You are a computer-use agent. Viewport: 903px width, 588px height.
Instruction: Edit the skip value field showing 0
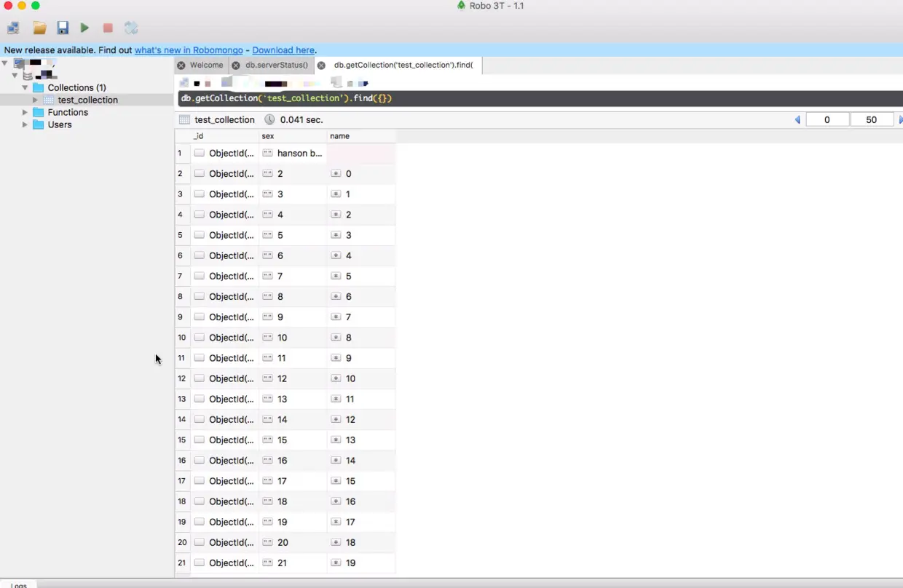point(827,120)
